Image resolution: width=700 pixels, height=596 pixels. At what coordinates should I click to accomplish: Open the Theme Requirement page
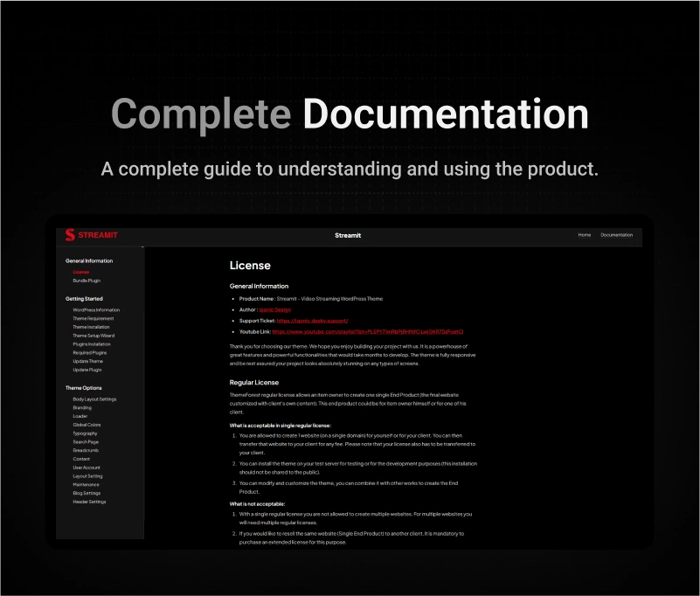click(x=93, y=318)
